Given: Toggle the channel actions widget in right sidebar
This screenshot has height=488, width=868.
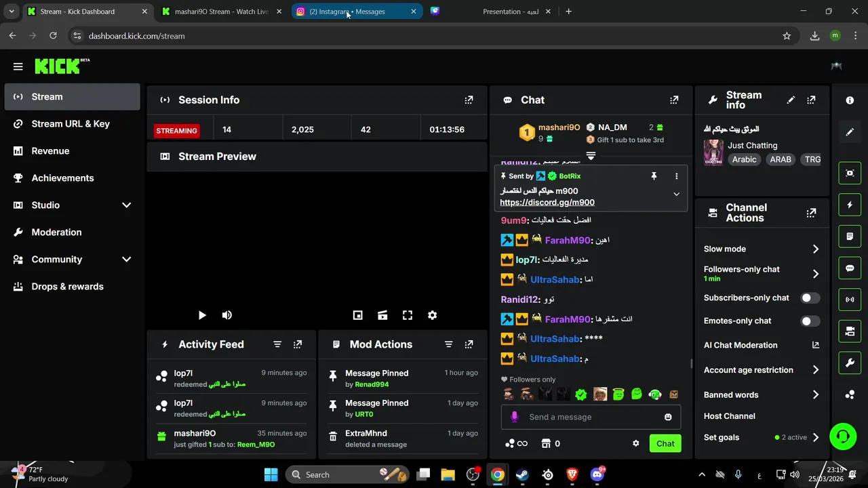Looking at the screenshot, I should click(x=850, y=331).
